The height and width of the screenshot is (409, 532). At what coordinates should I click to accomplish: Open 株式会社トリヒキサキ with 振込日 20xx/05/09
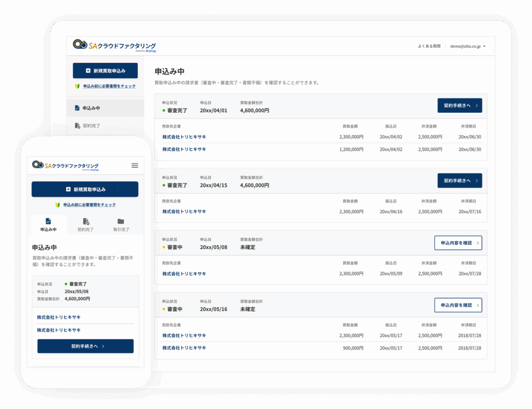(x=184, y=273)
